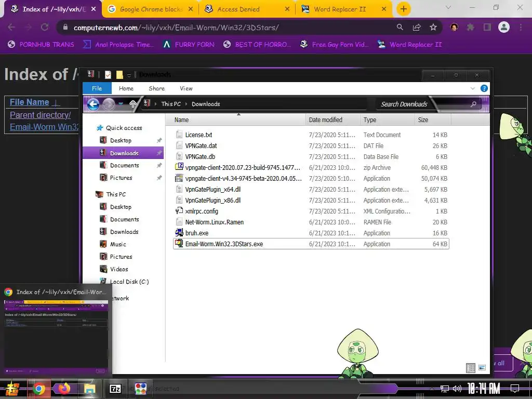
Task: Click the Explorer help question mark icon
Action: 484,88
